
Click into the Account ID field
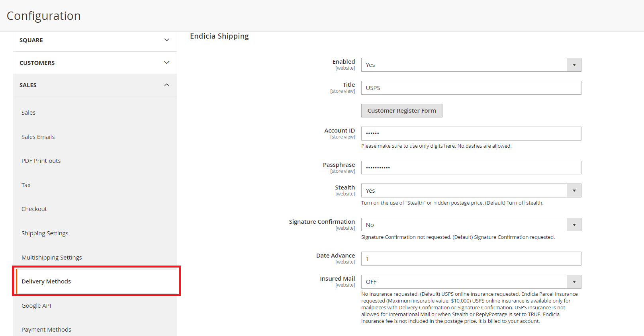coord(471,134)
